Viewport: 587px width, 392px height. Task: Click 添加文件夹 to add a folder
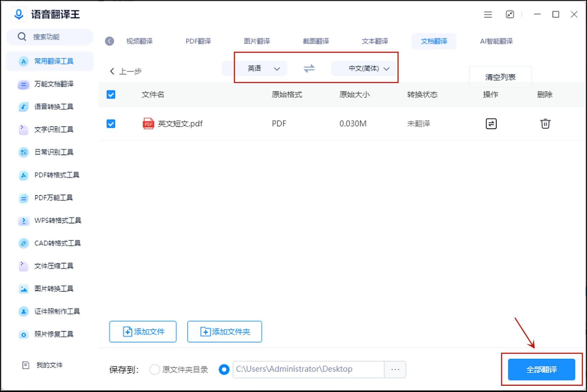tap(224, 331)
